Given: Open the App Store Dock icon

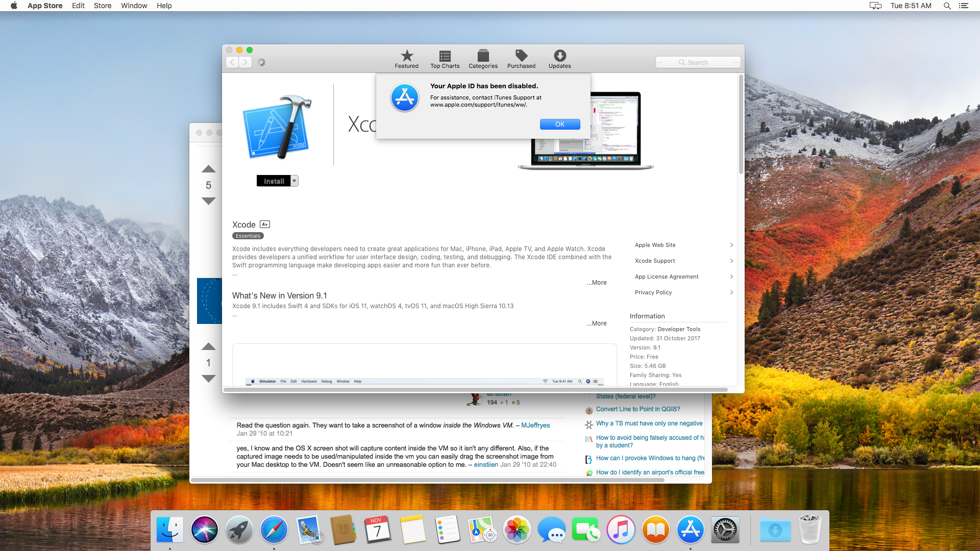Looking at the screenshot, I should tap(691, 530).
